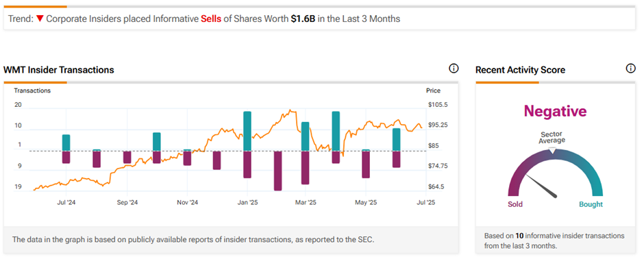Click the gauge needle pointer
The height and width of the screenshot is (259, 644).
tap(541, 186)
